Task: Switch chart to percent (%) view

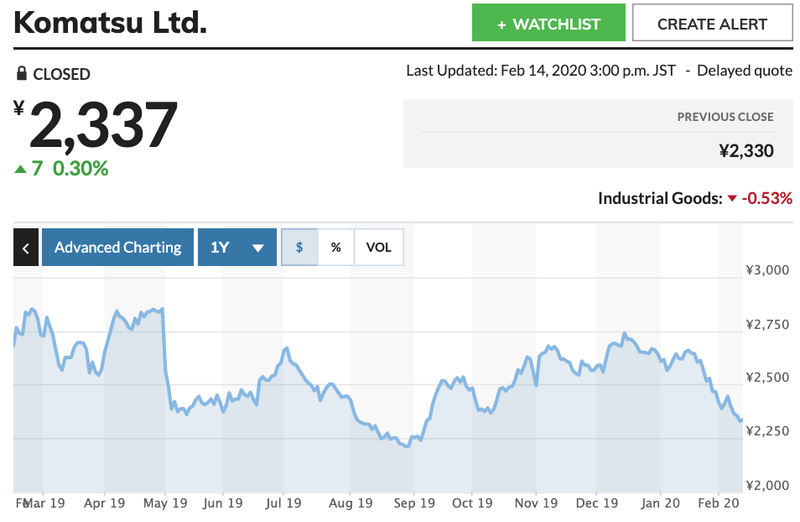Action: coord(336,247)
